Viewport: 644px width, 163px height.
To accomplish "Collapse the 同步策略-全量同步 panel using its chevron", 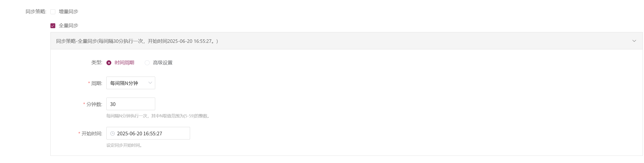I will point(634,41).
